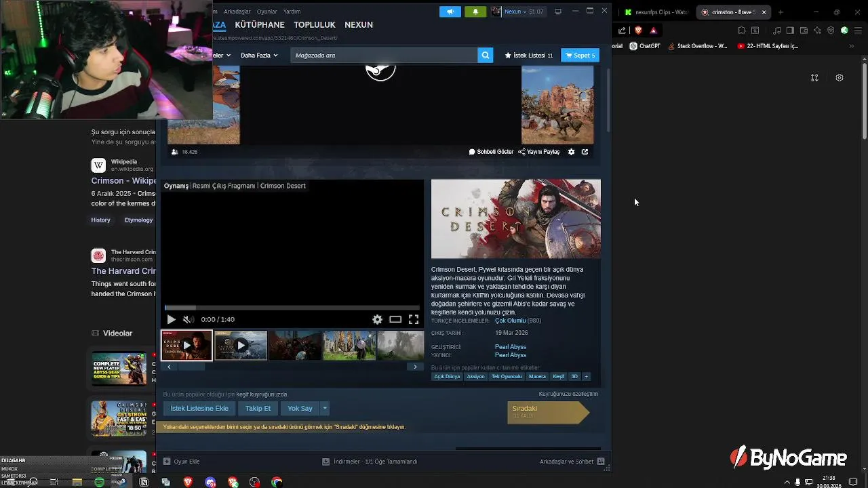Open the İstek Listesi wishlist link
This screenshot has height=488, width=868.
pyautogui.click(x=528, y=56)
